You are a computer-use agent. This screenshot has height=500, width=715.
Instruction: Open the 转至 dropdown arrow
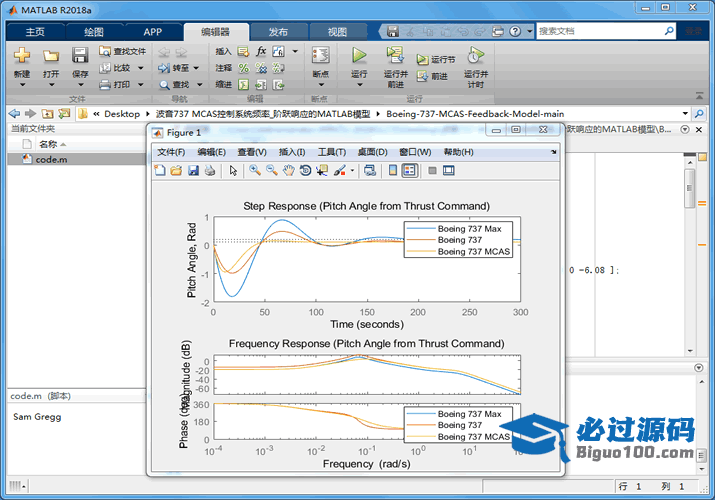tap(196, 68)
